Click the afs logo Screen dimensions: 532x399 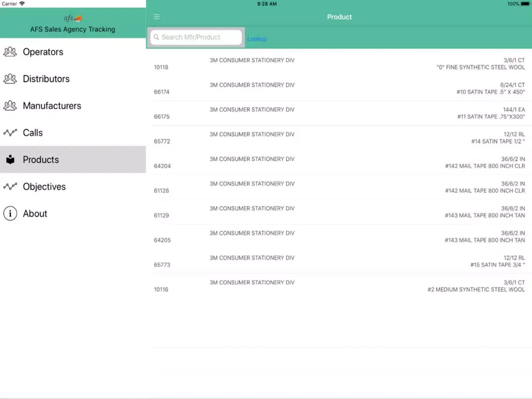(x=73, y=18)
